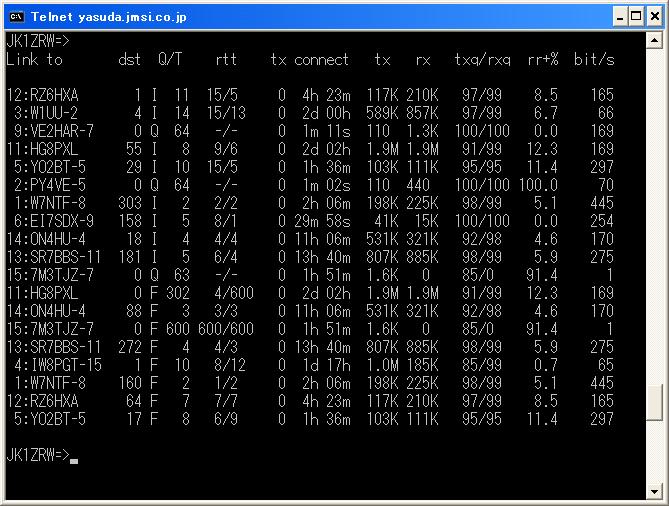Click the bottom 'JK1ZRW=>' prompt with the cursor
The height and width of the screenshot is (506, 669).
pyautogui.click(x=38, y=455)
